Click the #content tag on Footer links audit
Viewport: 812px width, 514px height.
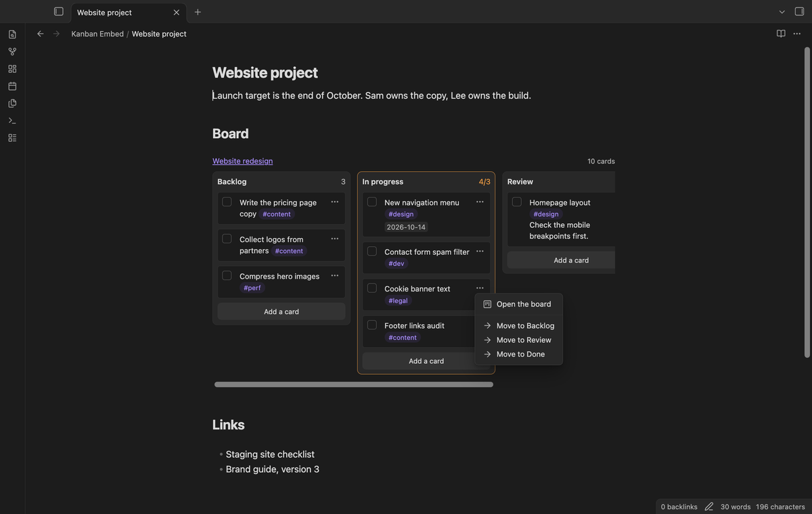(x=403, y=337)
